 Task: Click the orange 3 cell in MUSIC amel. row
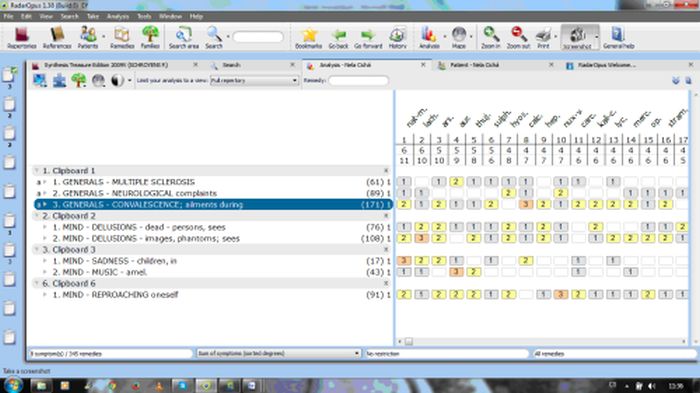[x=456, y=272]
